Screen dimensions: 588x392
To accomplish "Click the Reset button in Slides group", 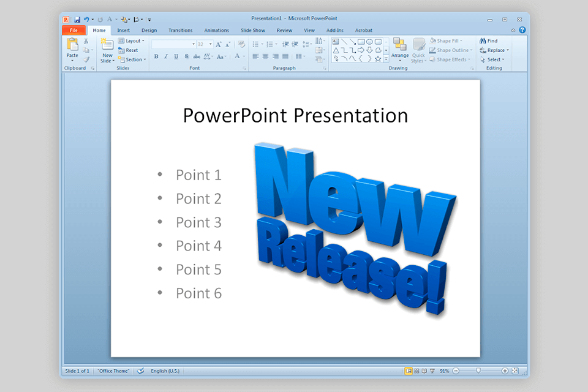I will 128,50.
